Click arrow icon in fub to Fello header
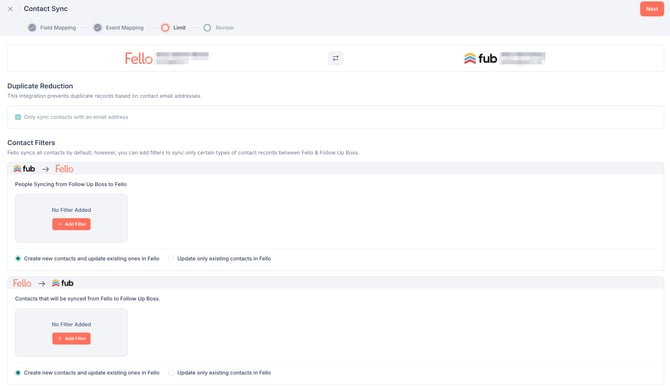Viewport: 670px width, 390px height. click(x=45, y=169)
